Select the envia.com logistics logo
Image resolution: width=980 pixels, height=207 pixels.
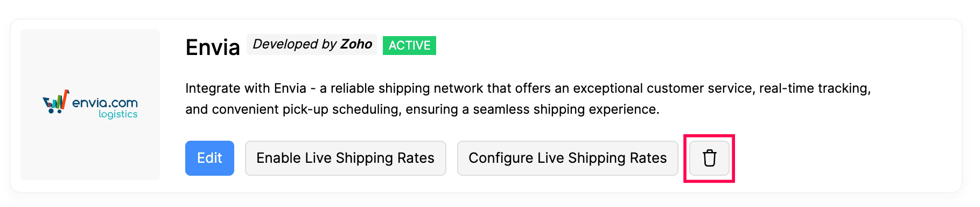[90, 103]
